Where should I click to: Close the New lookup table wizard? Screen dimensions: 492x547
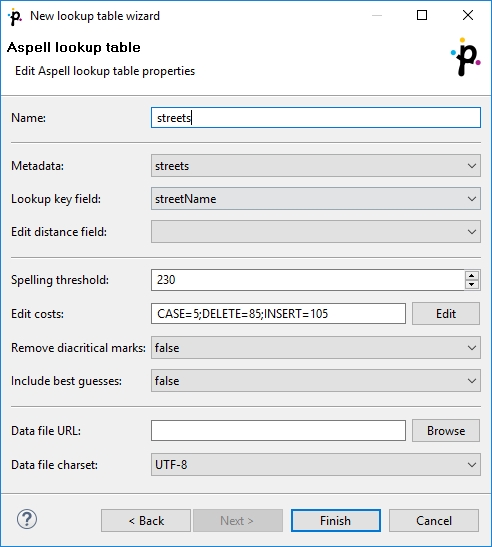[x=468, y=15]
